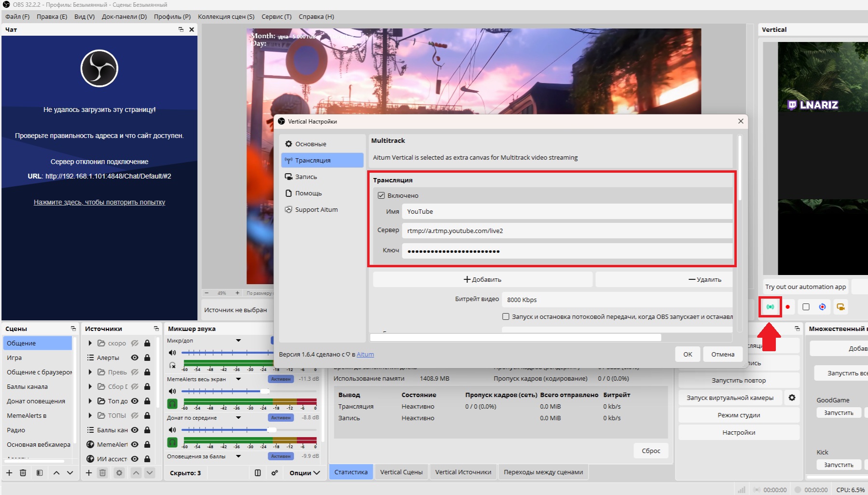Click Добавить to add a stream output
The image size is (868, 495).
pyautogui.click(x=482, y=279)
